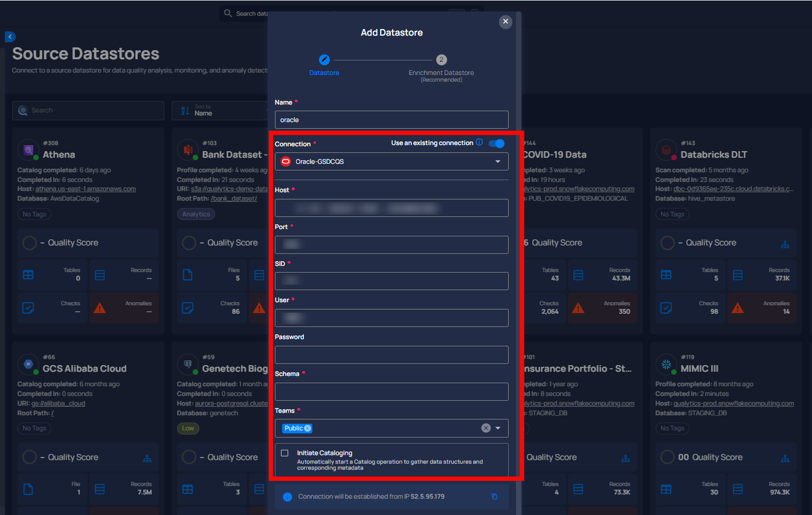
Task: Click No Tags badge on MIMIC III card
Action: click(672, 428)
